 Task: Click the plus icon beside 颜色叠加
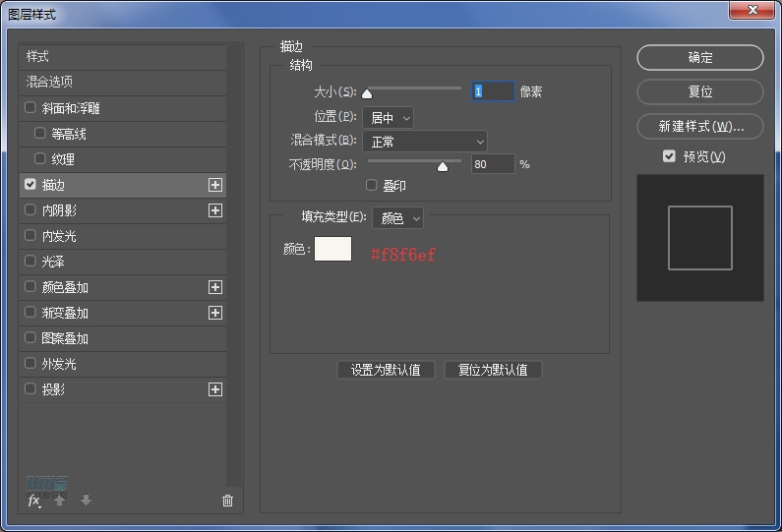tap(215, 287)
